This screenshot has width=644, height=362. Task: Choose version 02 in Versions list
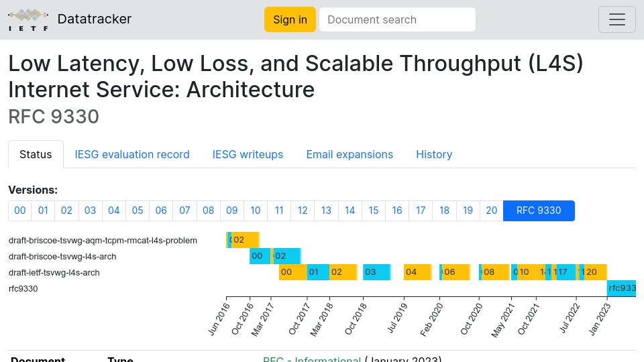click(x=66, y=210)
